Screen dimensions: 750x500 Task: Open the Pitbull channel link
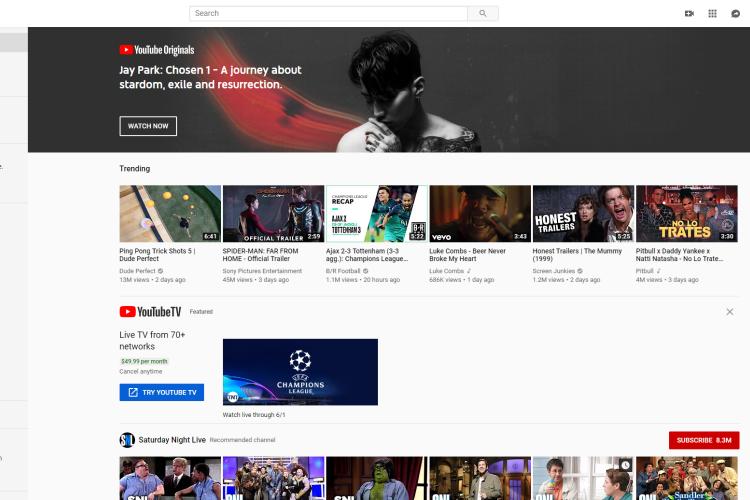[x=644, y=271]
